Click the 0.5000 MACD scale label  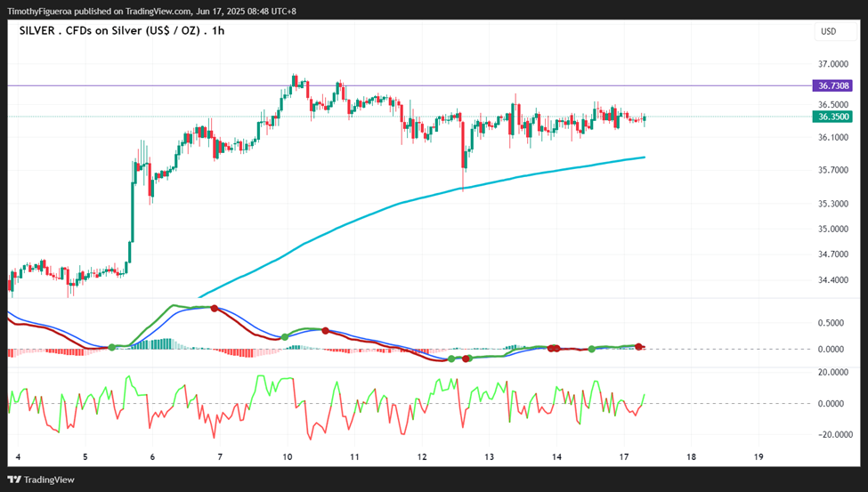(831, 323)
